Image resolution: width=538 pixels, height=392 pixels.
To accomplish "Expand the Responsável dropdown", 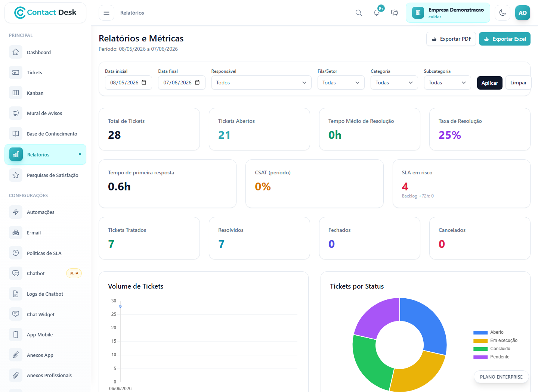I will [261, 83].
